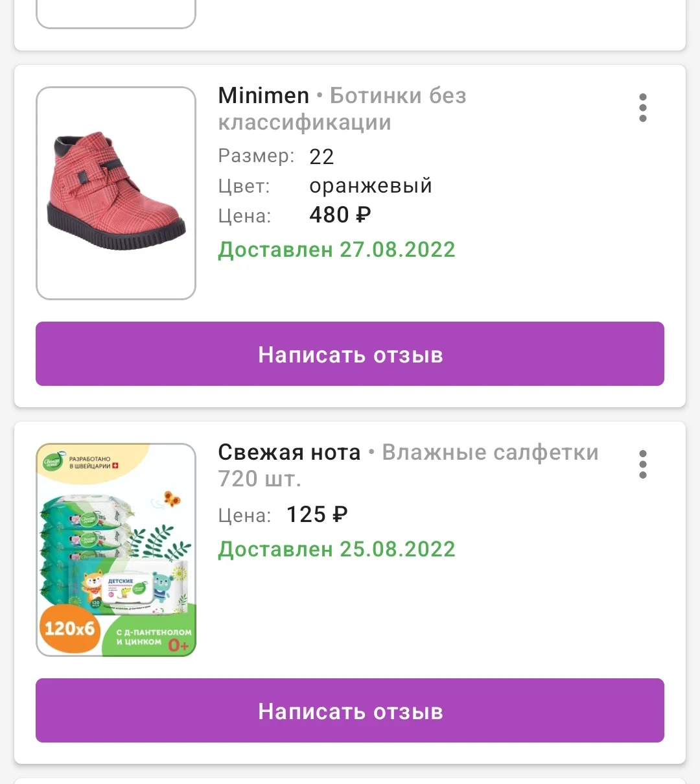Viewport: 700px width, 784px height.
Task: Click the 125 ₽ price of the wipes
Action: coord(317,514)
